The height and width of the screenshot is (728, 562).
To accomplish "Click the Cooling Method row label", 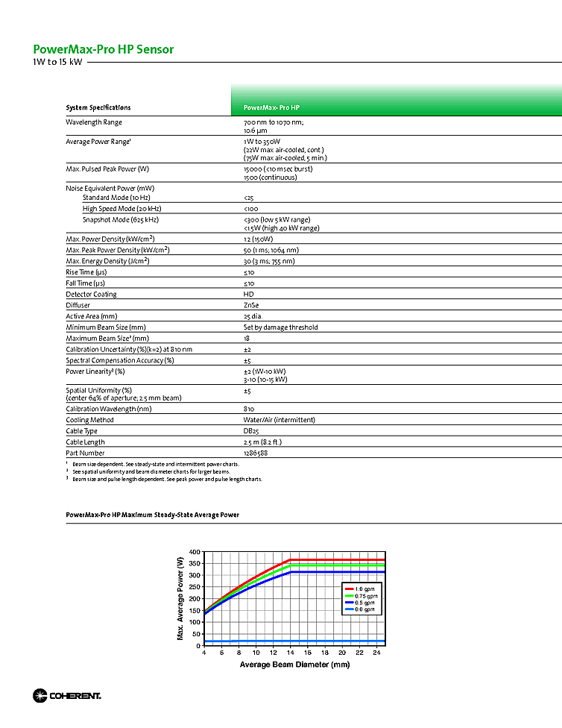I will tap(93, 420).
